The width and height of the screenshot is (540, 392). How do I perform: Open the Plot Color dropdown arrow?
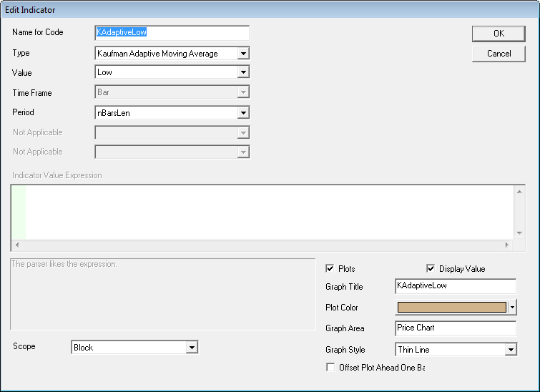click(512, 308)
